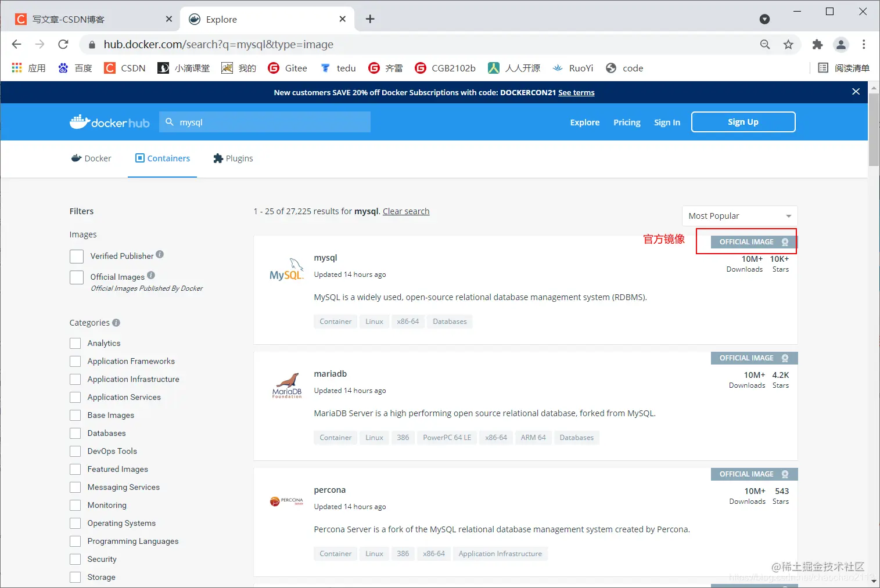Click the padlock site info icon
Image resolution: width=880 pixels, height=588 pixels.
[x=91, y=45]
